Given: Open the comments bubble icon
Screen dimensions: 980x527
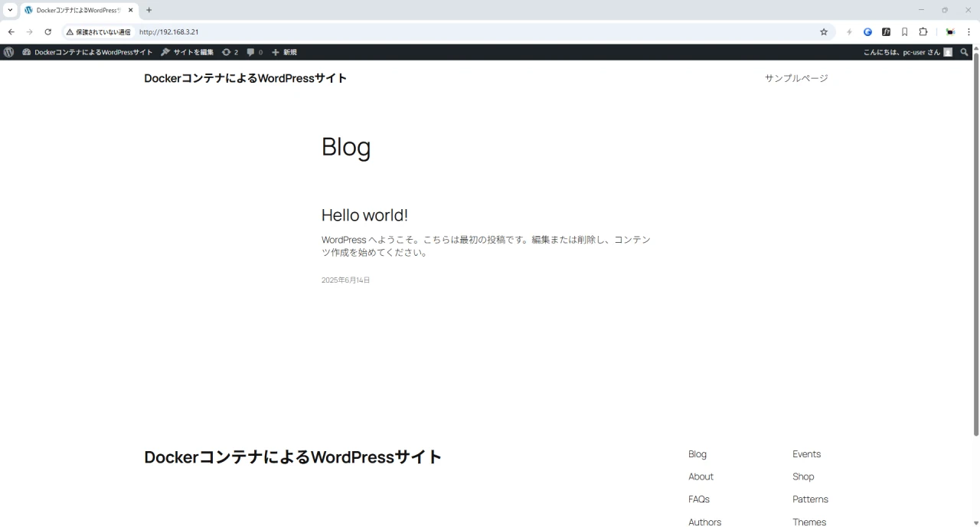Looking at the screenshot, I should [254, 52].
